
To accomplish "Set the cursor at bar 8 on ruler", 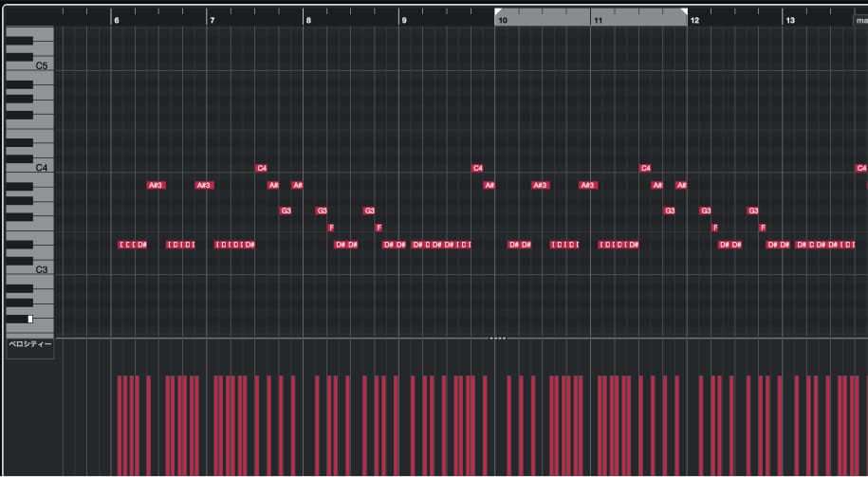I will [x=308, y=19].
